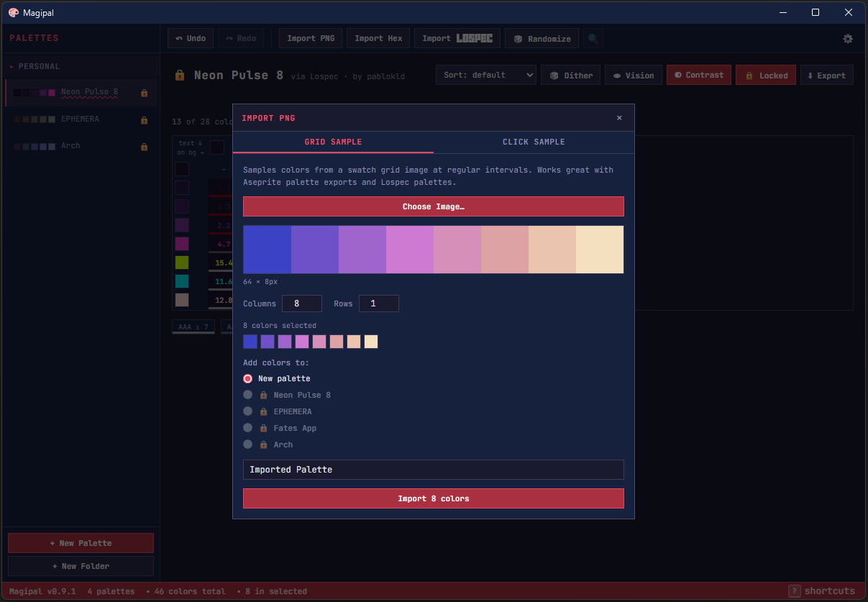The width and height of the screenshot is (868, 602).
Task: Select the Grid Sample tab
Action: pyautogui.click(x=333, y=142)
